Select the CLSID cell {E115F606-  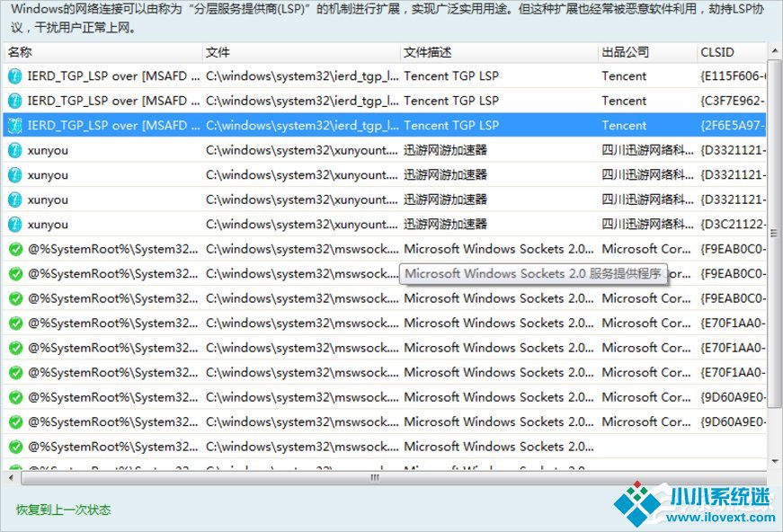[733, 75]
